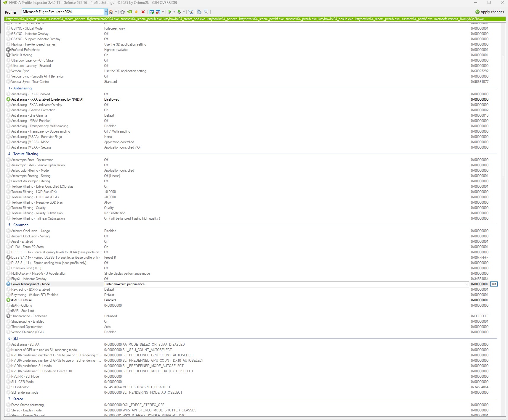Click the red X delete profile icon
The image size is (508, 420).
[143, 12]
